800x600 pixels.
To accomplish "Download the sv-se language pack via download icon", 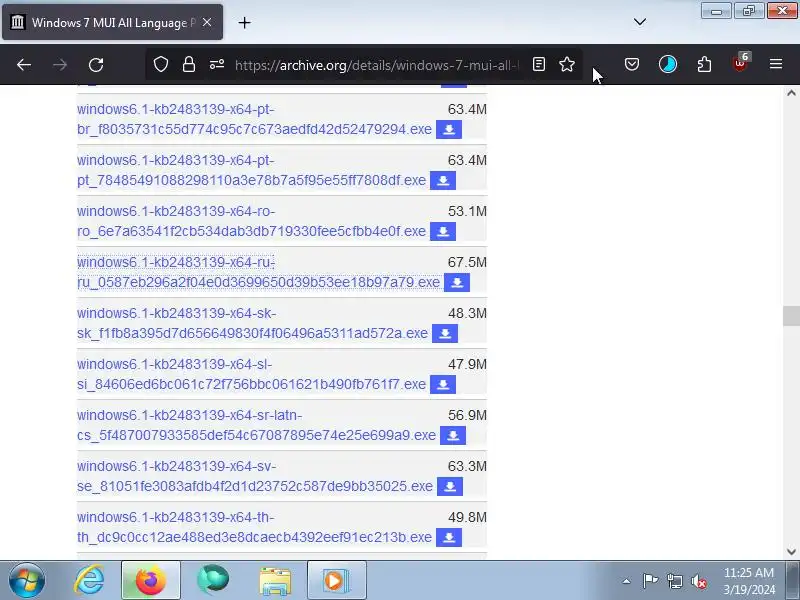I will (450, 487).
